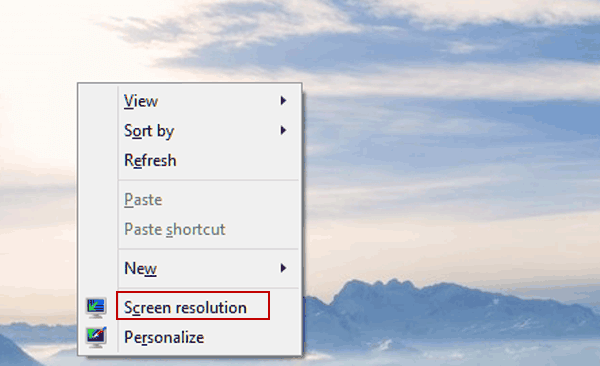Click the disabled Paste shortcut entry
Viewport: 600px width, 366px height.
coord(174,229)
